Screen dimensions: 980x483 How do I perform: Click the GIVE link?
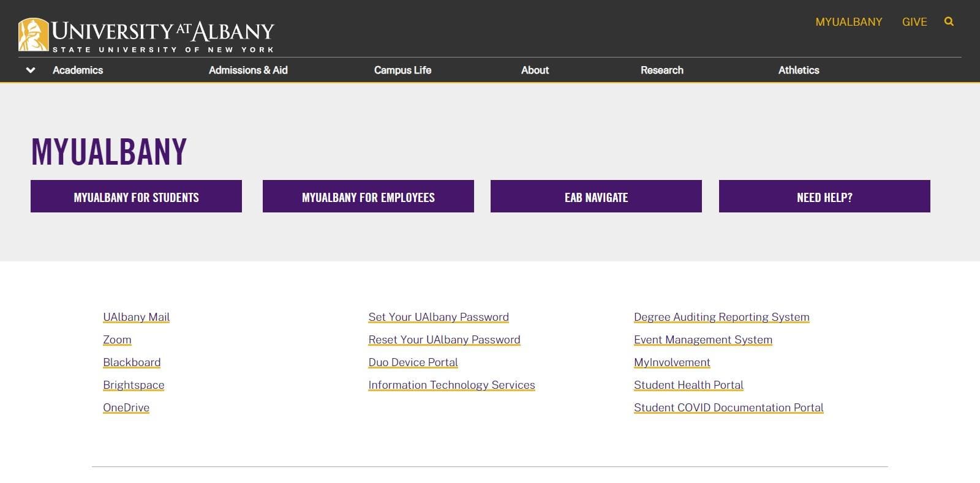click(914, 22)
